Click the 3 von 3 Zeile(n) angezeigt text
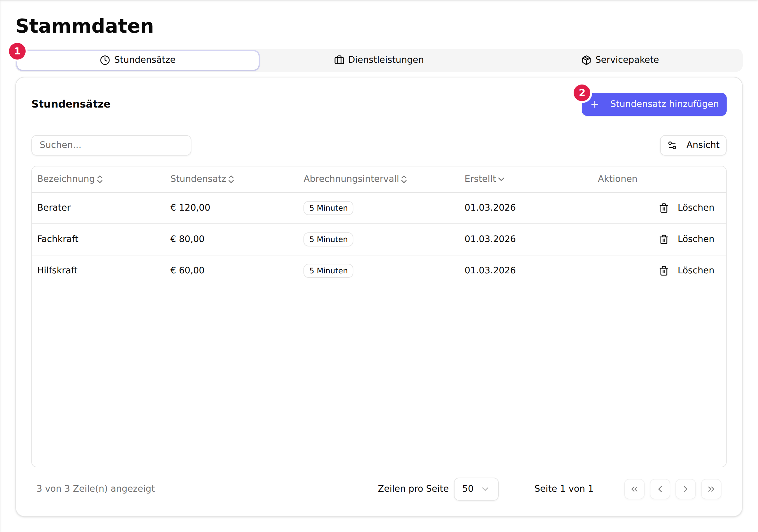The height and width of the screenshot is (532, 758). click(x=95, y=489)
